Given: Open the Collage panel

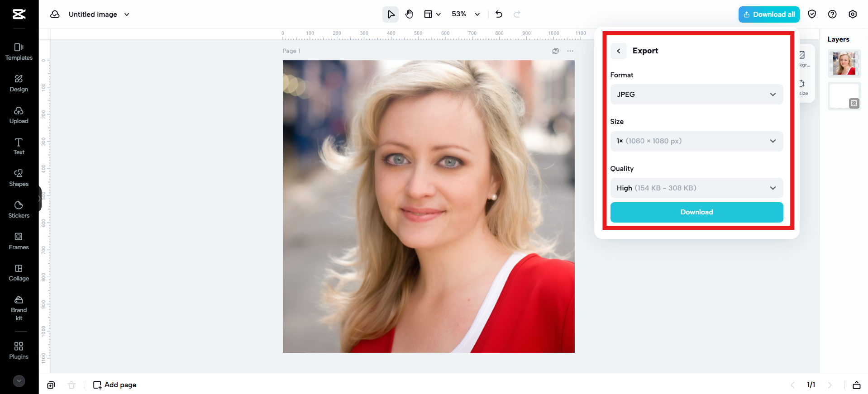Looking at the screenshot, I should click(19, 273).
